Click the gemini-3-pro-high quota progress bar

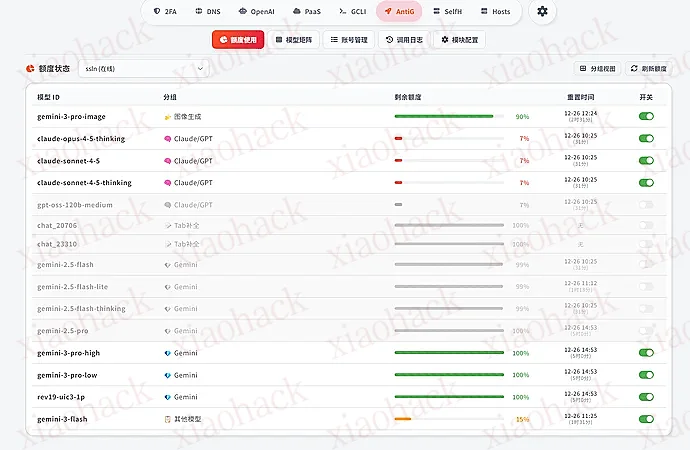pyautogui.click(x=448, y=353)
